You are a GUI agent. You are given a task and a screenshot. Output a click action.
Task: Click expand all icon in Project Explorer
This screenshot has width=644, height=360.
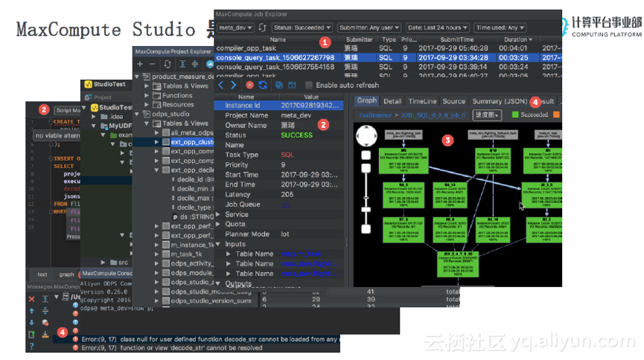(x=182, y=64)
